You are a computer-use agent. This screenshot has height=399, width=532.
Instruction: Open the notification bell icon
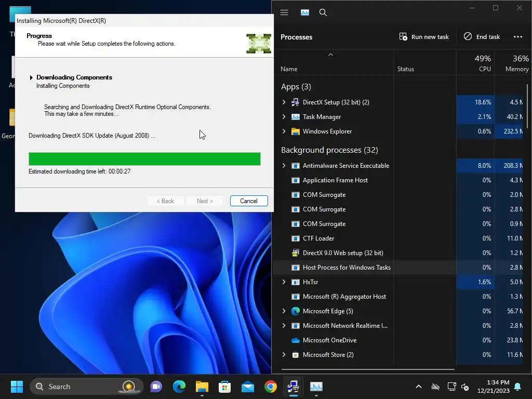[x=518, y=387]
